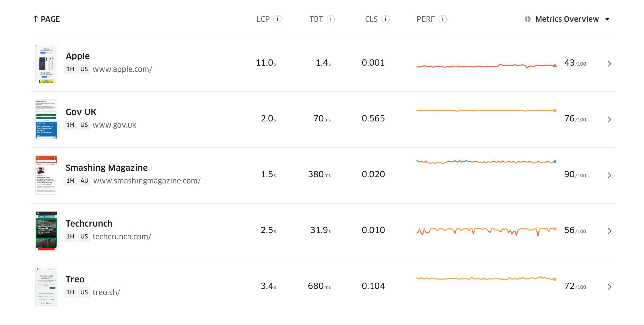The image size is (644, 325).
Task: Click the Techcrunch performance sparkline
Action: click(x=486, y=231)
